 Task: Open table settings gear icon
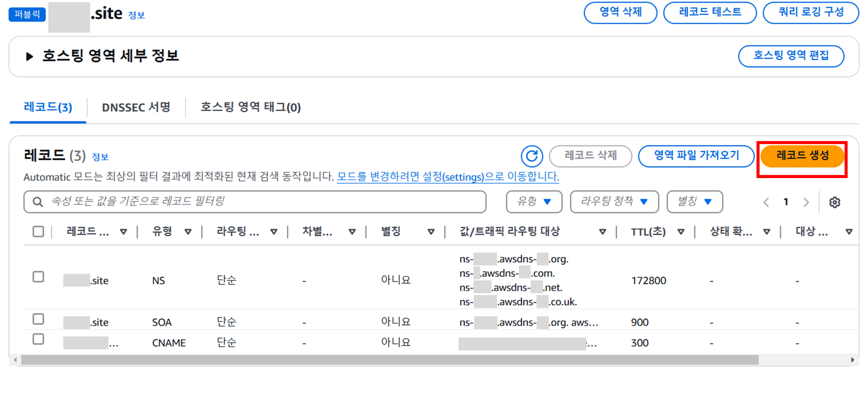(x=834, y=202)
